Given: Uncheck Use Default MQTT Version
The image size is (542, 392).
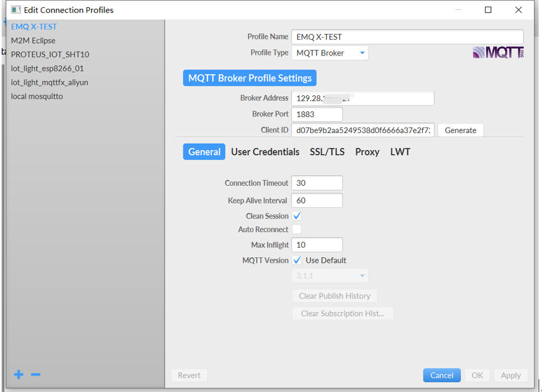Looking at the screenshot, I should pos(296,260).
